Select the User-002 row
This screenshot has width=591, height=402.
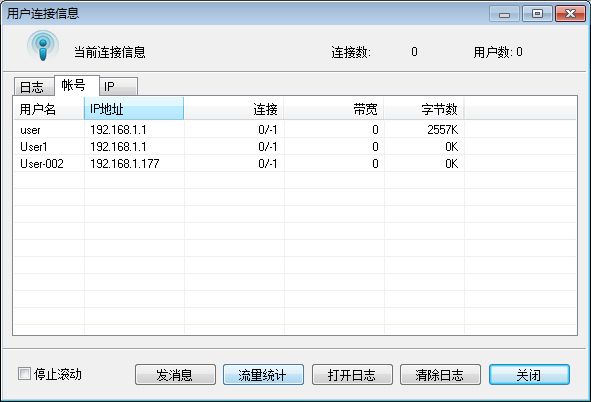[295, 164]
